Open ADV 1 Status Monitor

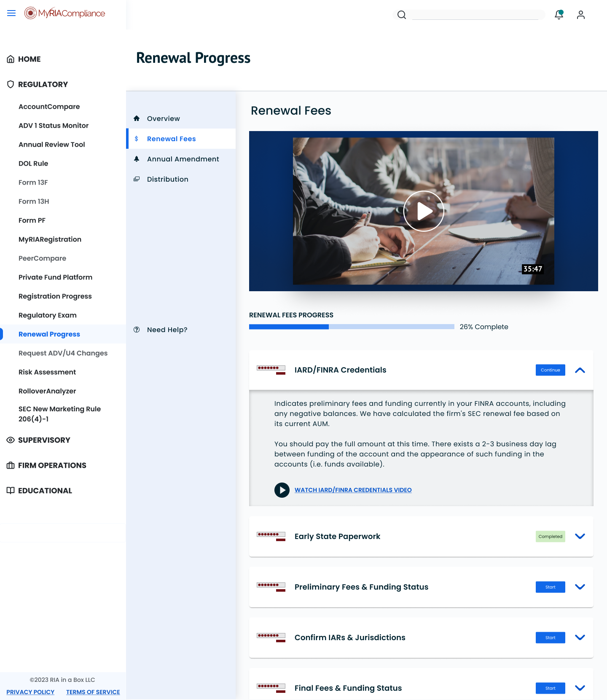click(x=54, y=126)
